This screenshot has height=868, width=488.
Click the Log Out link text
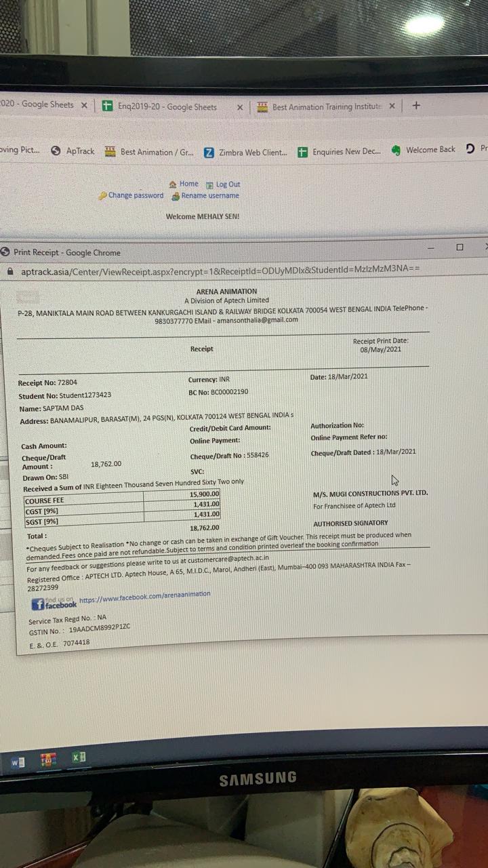228,184
